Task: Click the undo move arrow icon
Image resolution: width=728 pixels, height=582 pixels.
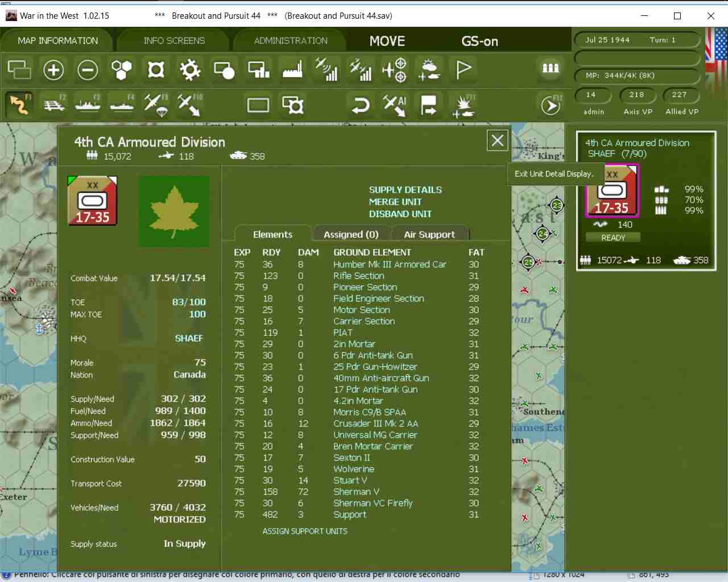Action: pos(361,105)
